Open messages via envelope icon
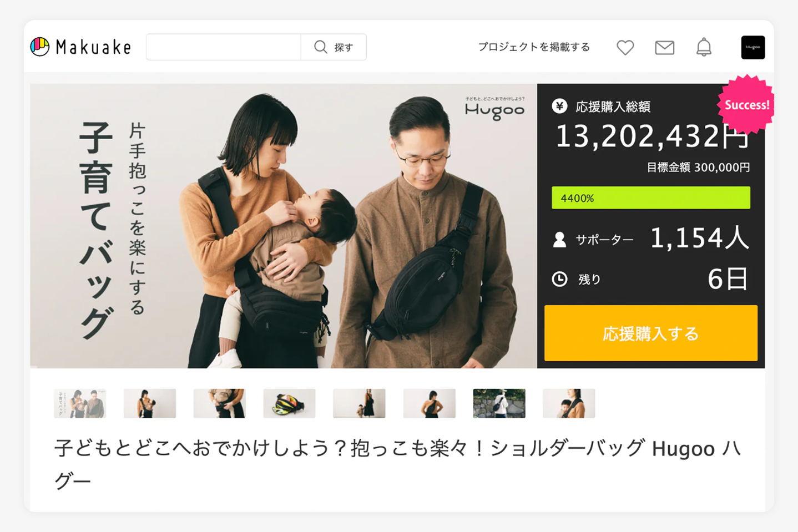798x532 pixels. (x=664, y=48)
